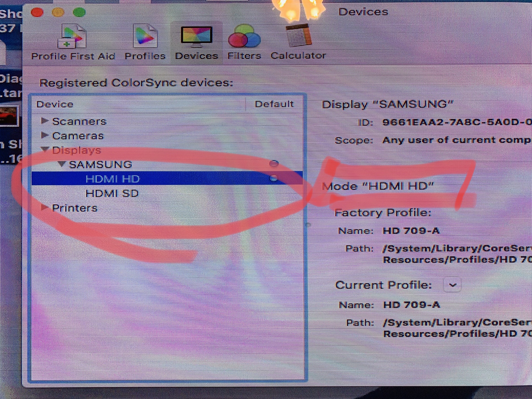Expand the Scanners tree group

pyautogui.click(x=45, y=121)
